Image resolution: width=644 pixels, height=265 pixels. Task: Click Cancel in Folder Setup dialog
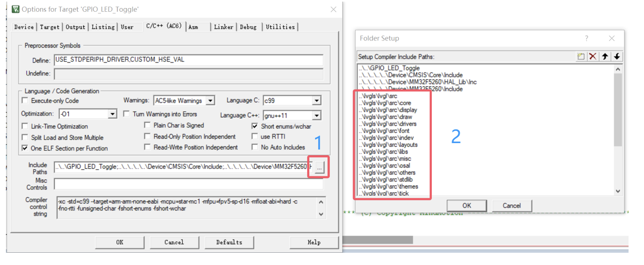tap(511, 205)
